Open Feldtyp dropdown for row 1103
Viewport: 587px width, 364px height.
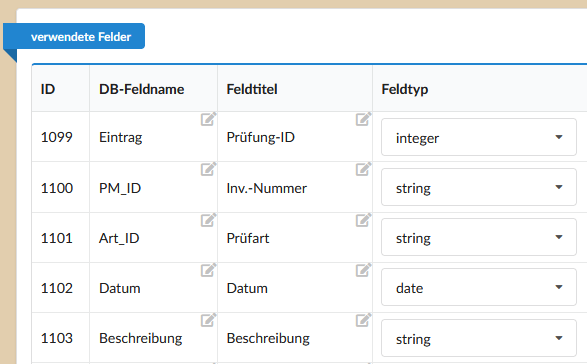tap(479, 338)
